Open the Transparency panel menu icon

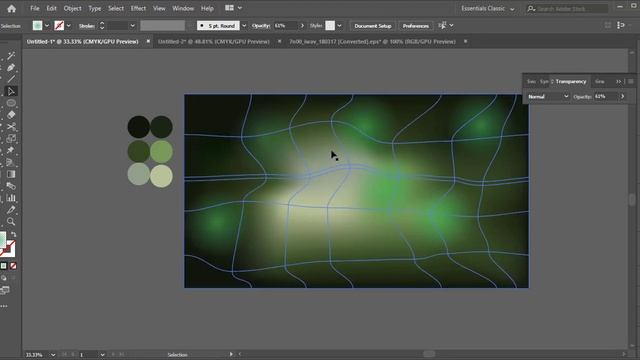(631, 82)
